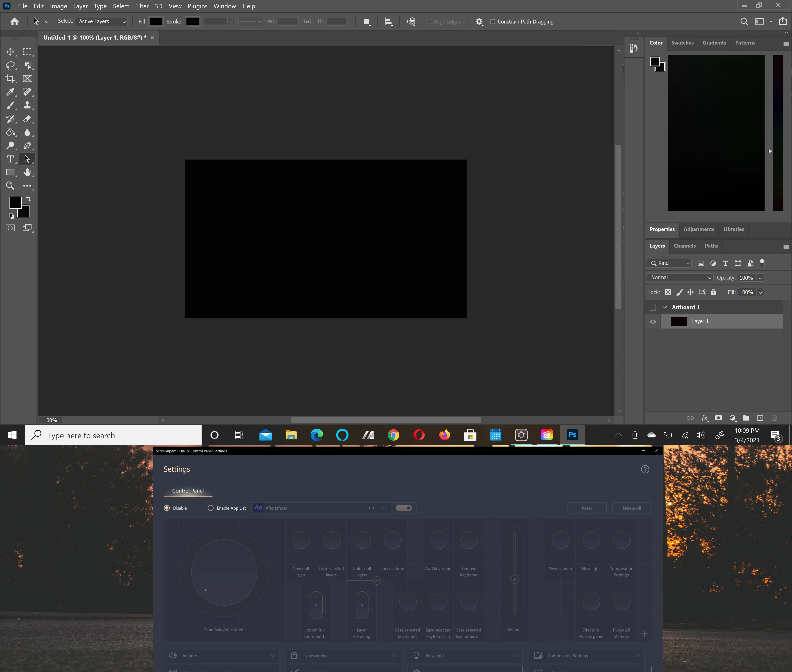Create a new layer with plus icon
This screenshot has width=792, height=672.
[760, 418]
